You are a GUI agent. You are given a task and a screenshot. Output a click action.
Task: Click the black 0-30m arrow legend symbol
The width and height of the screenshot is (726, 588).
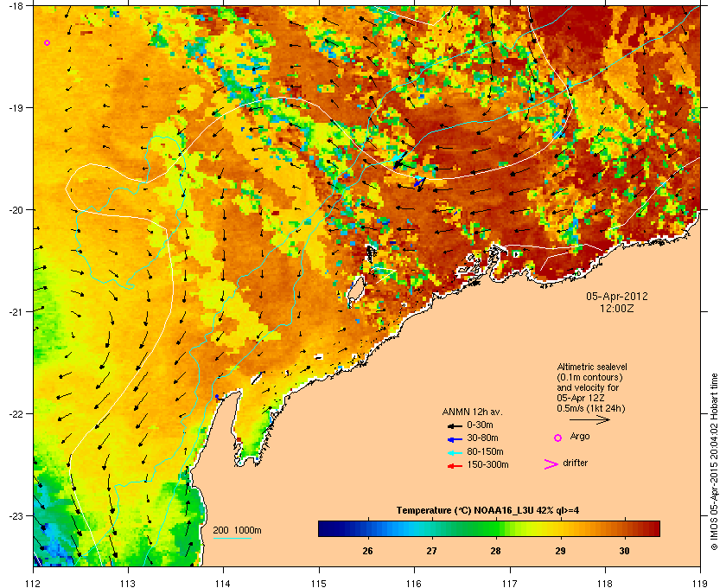(455, 425)
